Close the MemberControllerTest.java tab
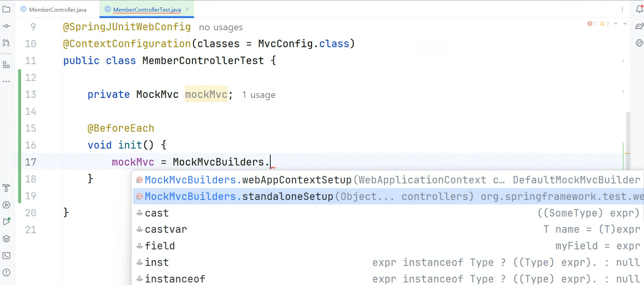Viewport: 644px width, 285px height. point(187,9)
